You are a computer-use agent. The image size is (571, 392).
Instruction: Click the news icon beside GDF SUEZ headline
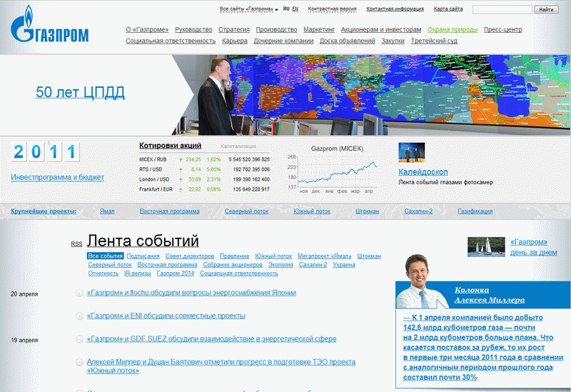[x=79, y=339]
